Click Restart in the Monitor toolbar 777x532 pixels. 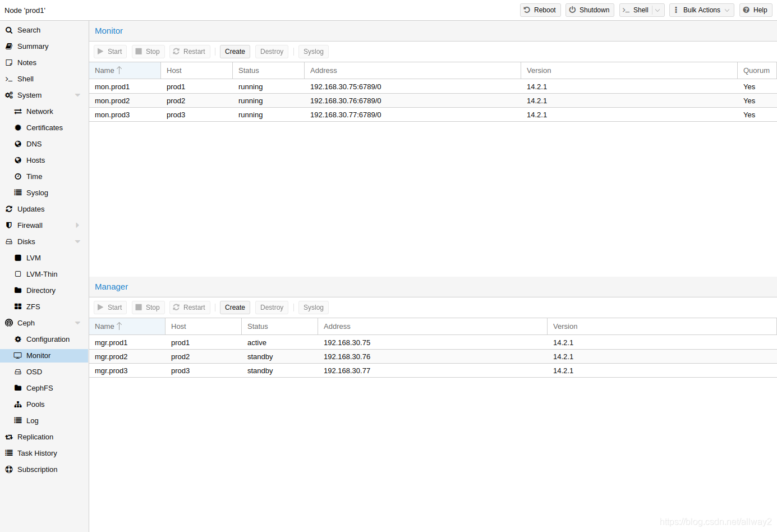click(190, 52)
